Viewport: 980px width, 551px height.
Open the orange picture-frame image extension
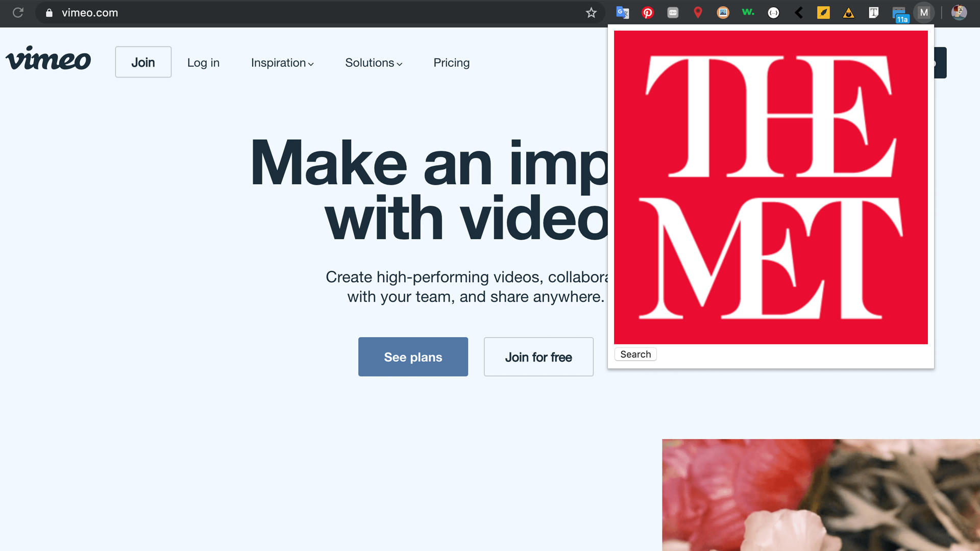pyautogui.click(x=723, y=13)
